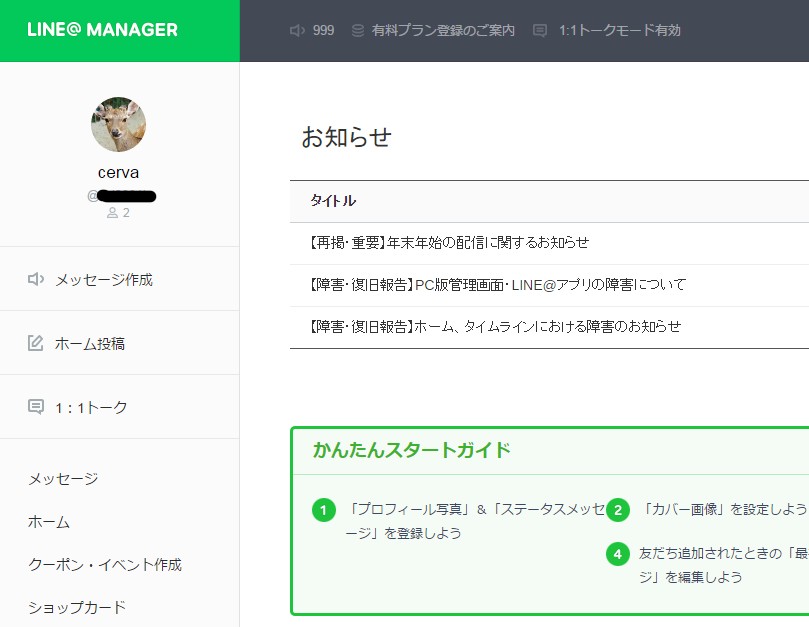This screenshot has width=809, height=627.
Task: Open 1:1トークモード有効 status
Action: [620, 30]
